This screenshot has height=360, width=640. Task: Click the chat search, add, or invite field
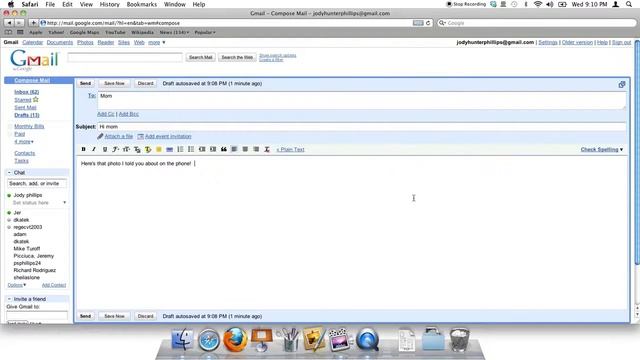37,184
